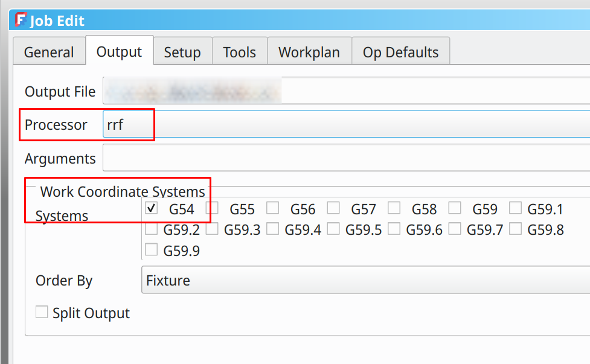Image resolution: width=590 pixels, height=364 pixels.
Task: Enable the Split Output checkbox
Action: pyautogui.click(x=42, y=313)
